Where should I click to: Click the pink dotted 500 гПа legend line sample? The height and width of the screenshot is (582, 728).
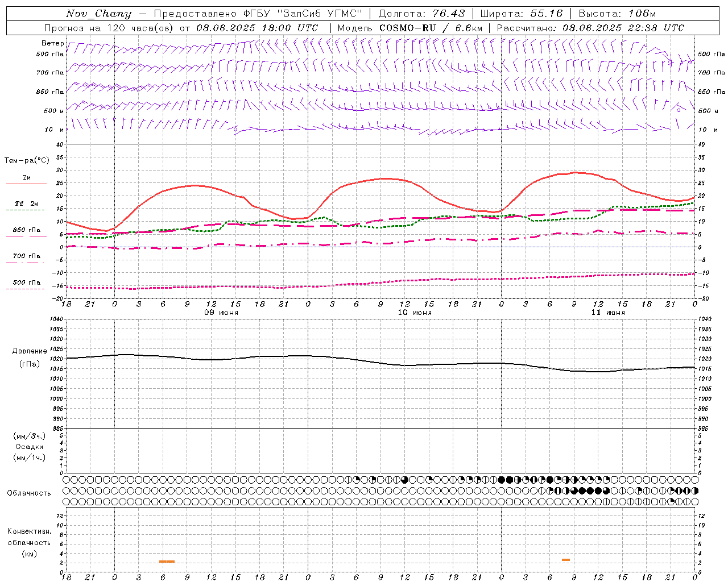tap(25, 289)
